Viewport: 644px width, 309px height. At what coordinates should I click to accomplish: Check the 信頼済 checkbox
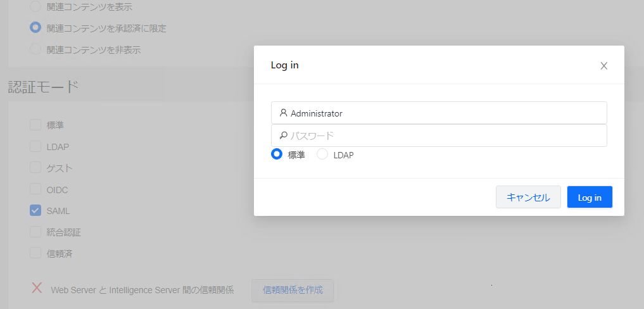tap(35, 253)
